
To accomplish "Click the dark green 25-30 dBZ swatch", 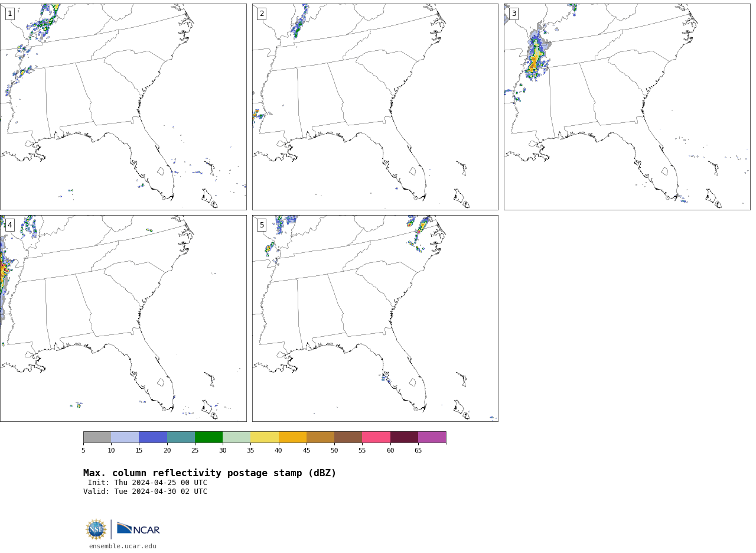I will 208,437.
